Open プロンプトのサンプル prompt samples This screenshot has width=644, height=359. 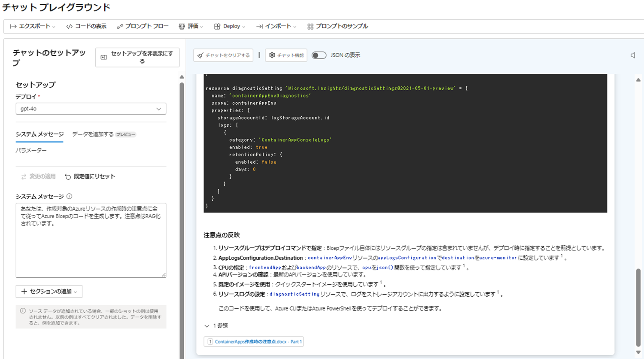(x=337, y=26)
